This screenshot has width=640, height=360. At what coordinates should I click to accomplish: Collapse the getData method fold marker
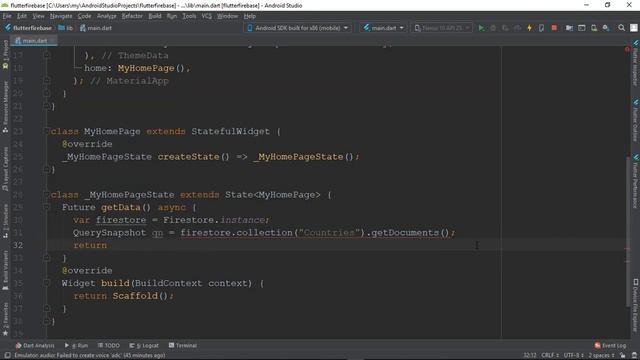pos(47,207)
